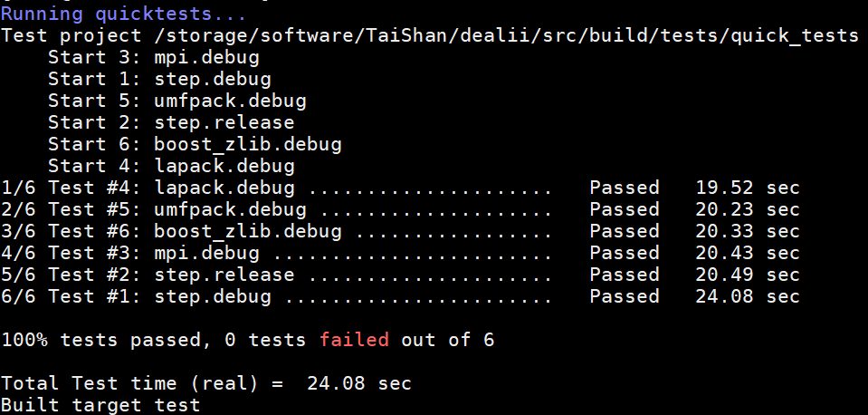Screen dimensions: 868x415
Task: Click the Test #4 lapack.debug result name
Action: point(224,188)
